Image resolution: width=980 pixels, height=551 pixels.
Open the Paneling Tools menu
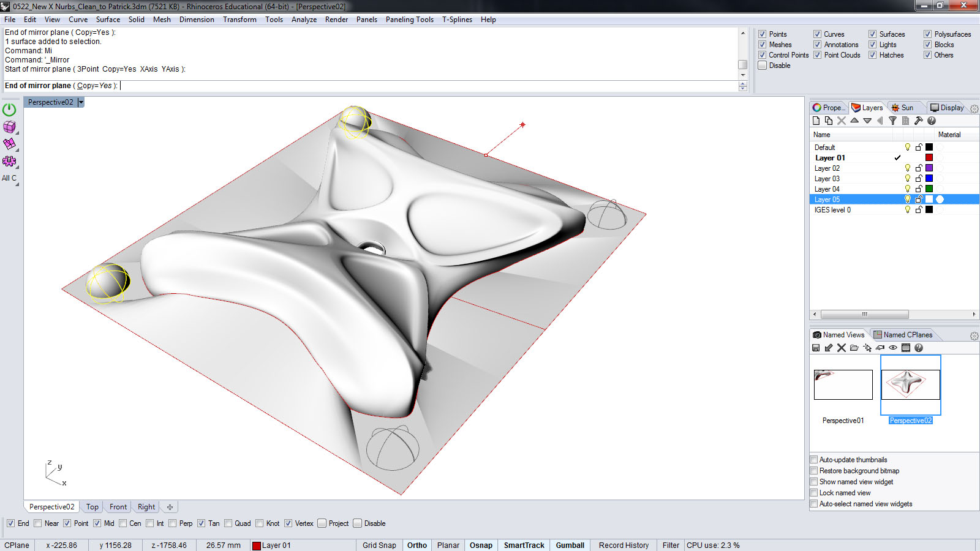coord(409,20)
